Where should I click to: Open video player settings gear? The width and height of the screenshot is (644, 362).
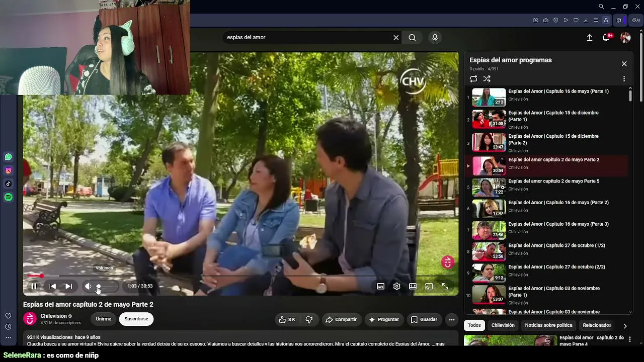(397, 286)
